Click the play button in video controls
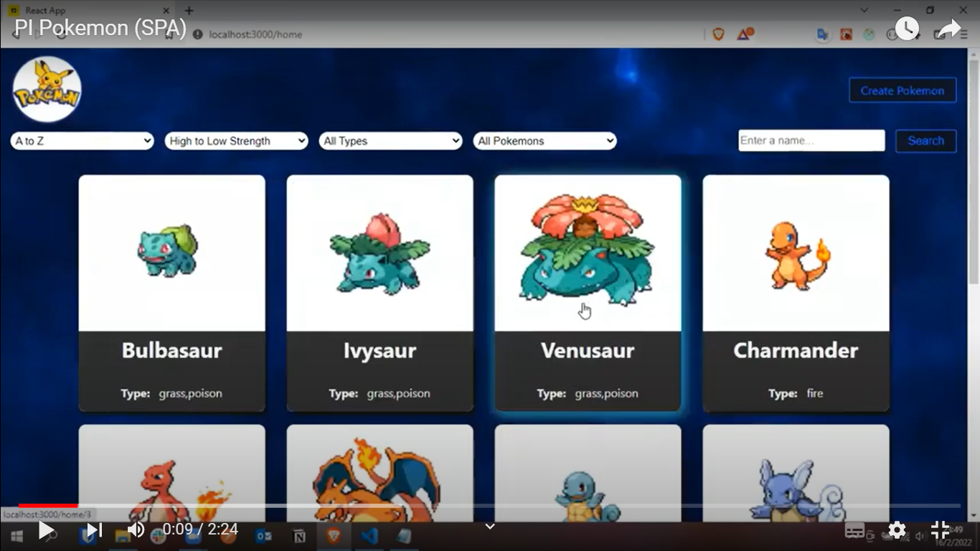980x551 pixels. point(46,530)
